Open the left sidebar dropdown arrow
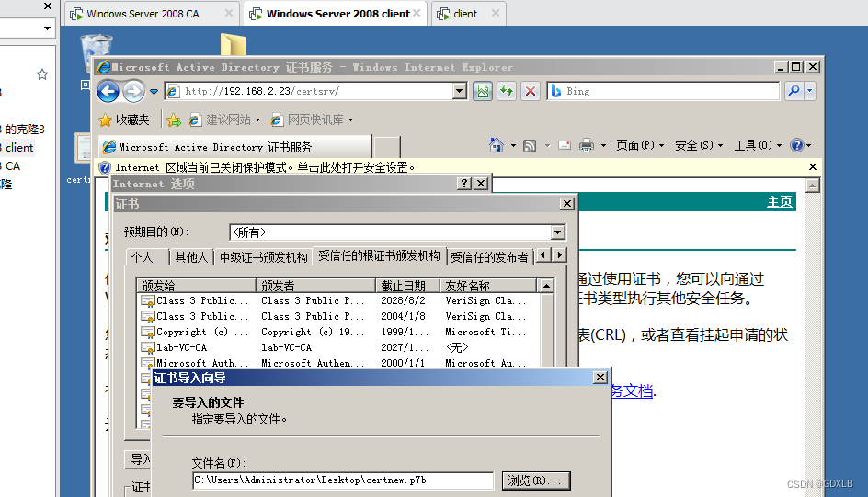This screenshot has width=868, height=497. click(x=47, y=28)
